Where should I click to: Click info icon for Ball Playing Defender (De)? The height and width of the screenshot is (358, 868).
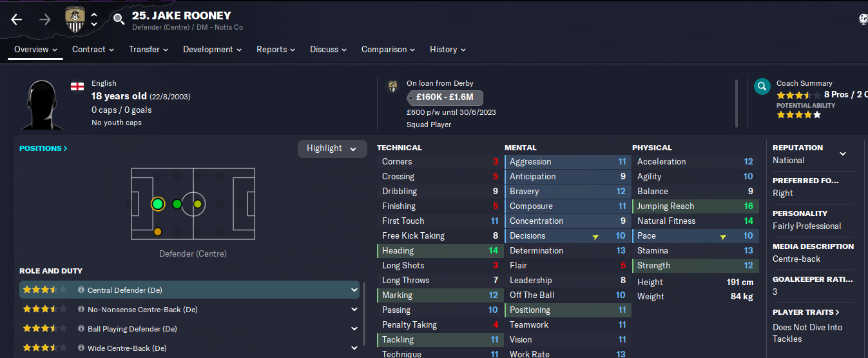click(x=81, y=329)
